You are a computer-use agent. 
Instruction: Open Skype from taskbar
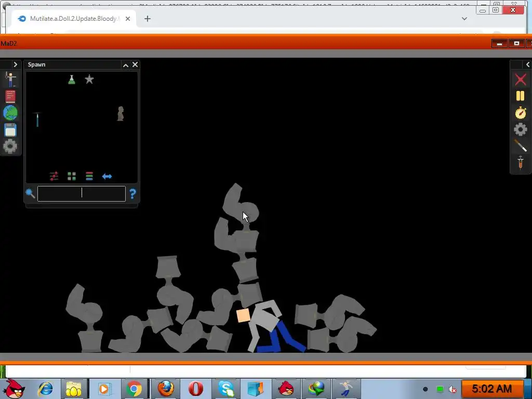227,389
